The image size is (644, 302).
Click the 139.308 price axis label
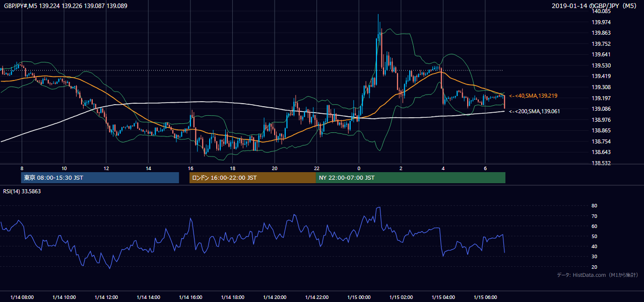click(x=602, y=87)
